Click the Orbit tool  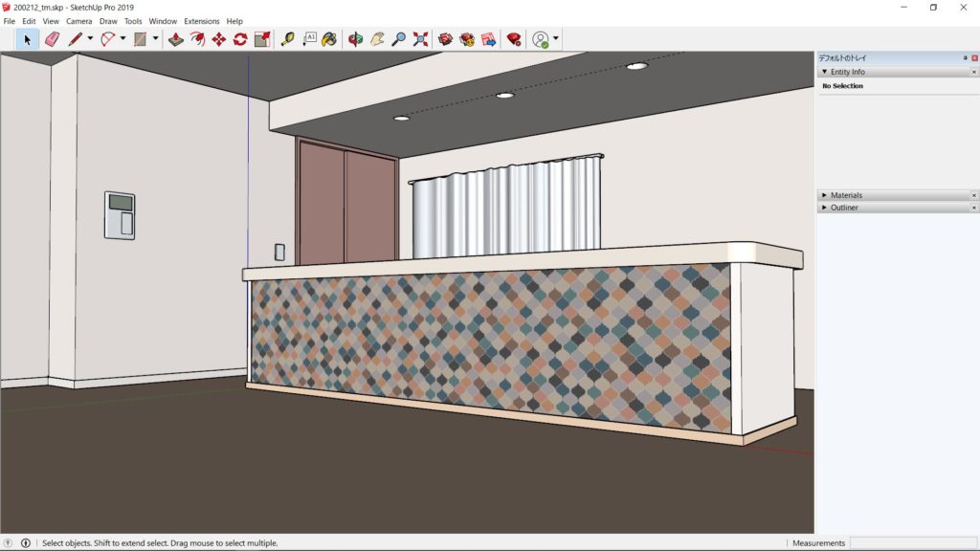pyautogui.click(x=355, y=39)
